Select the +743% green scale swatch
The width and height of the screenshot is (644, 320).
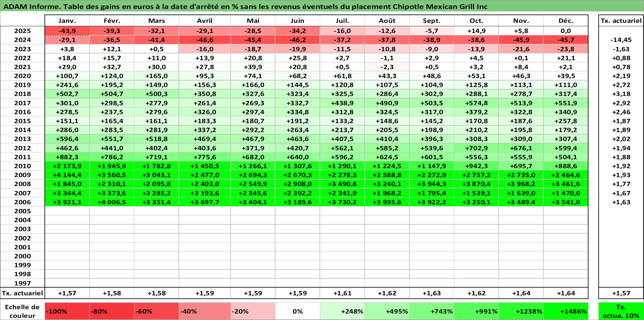(x=432, y=311)
